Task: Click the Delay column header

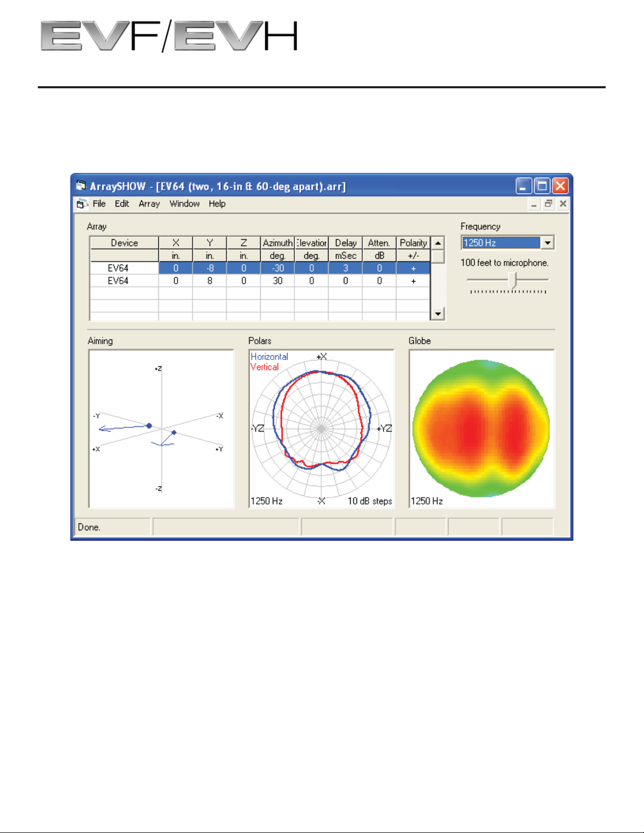Action: pyautogui.click(x=345, y=243)
